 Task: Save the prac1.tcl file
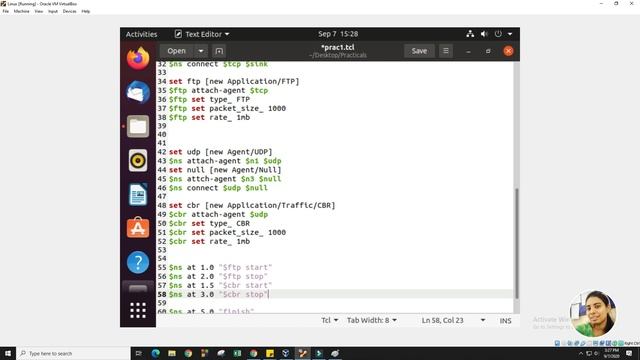419,51
